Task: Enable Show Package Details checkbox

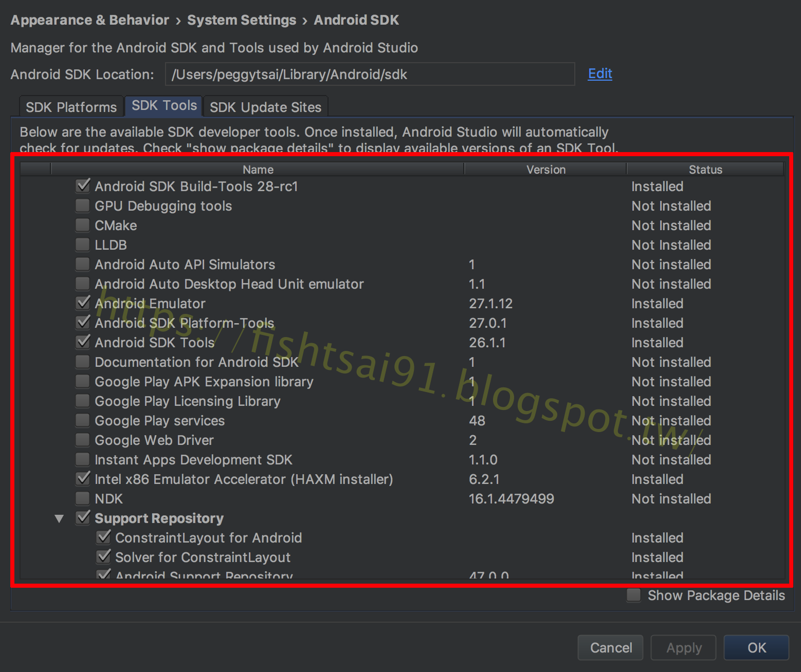Action: [634, 595]
